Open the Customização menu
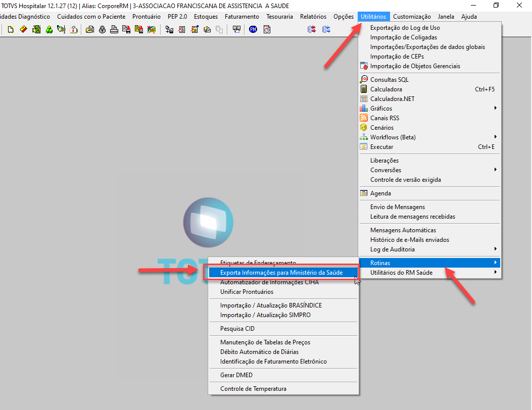 [x=412, y=17]
